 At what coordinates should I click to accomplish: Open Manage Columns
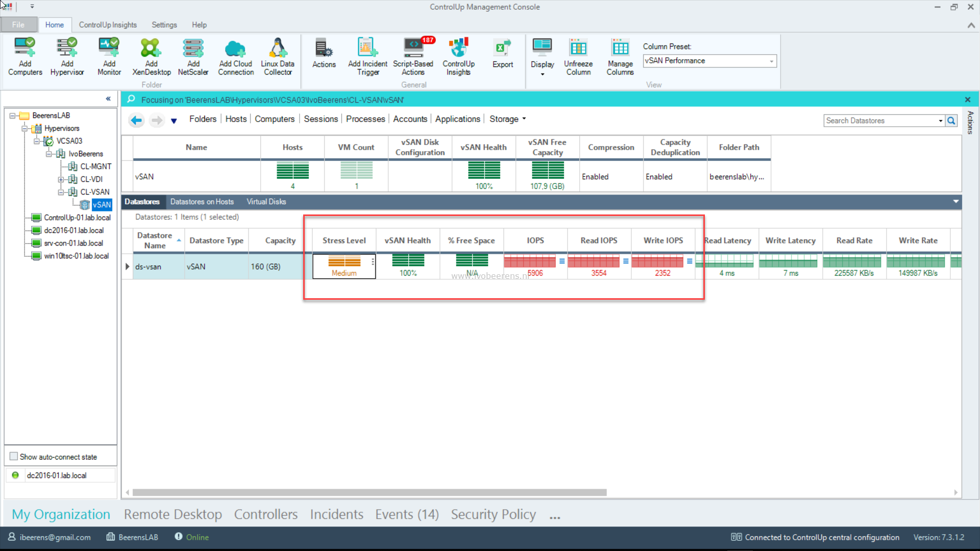tap(620, 56)
